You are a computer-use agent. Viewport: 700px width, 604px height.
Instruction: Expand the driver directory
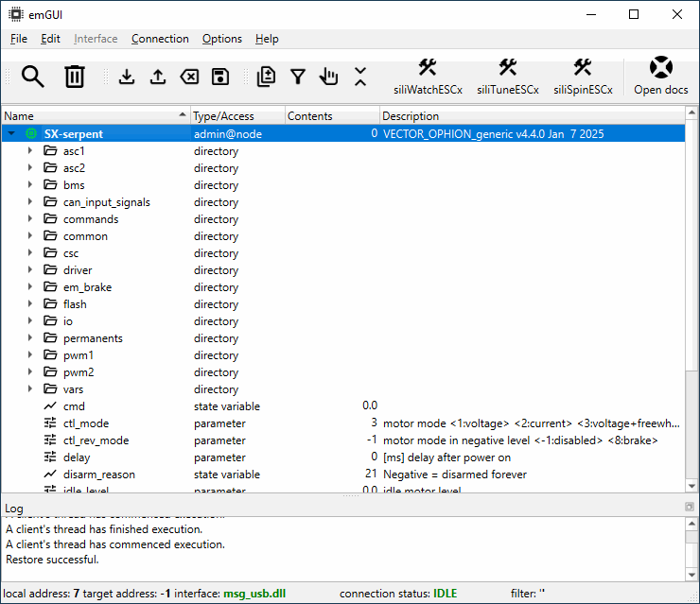30,270
